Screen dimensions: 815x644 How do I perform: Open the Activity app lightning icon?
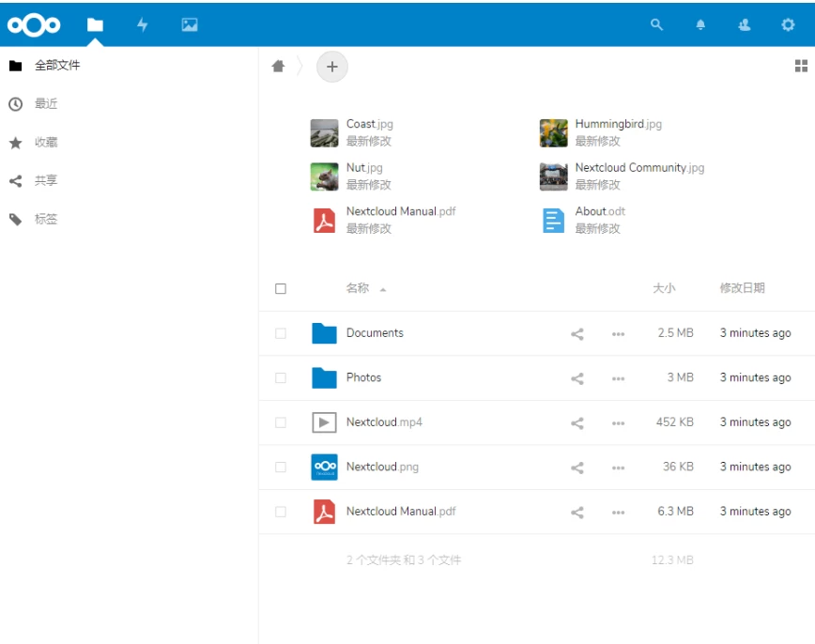point(143,25)
